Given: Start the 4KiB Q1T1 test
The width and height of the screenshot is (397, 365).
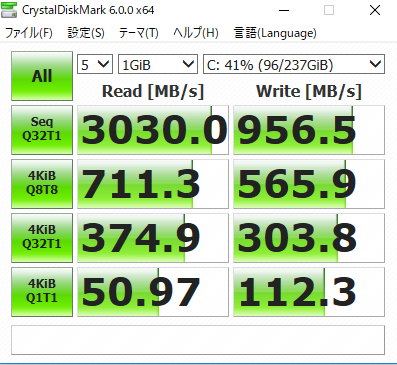Looking at the screenshot, I should (x=42, y=292).
